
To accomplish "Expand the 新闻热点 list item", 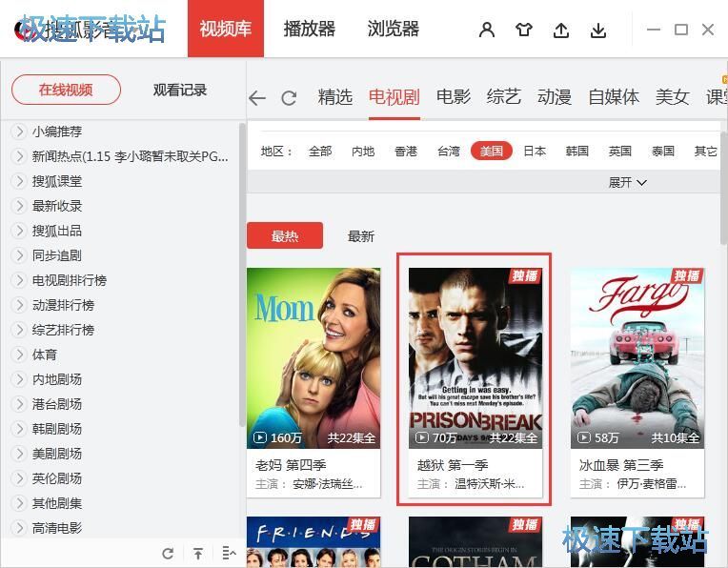I will [x=18, y=156].
